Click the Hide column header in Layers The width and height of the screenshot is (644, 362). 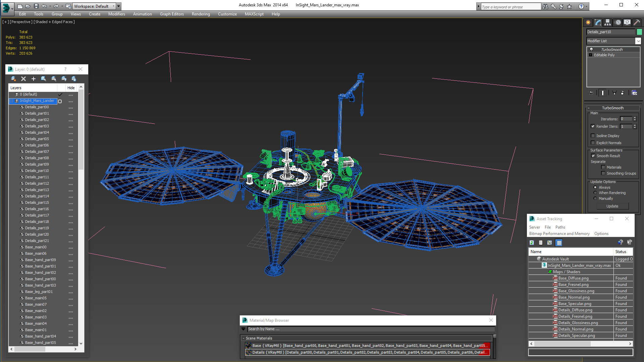(71, 88)
